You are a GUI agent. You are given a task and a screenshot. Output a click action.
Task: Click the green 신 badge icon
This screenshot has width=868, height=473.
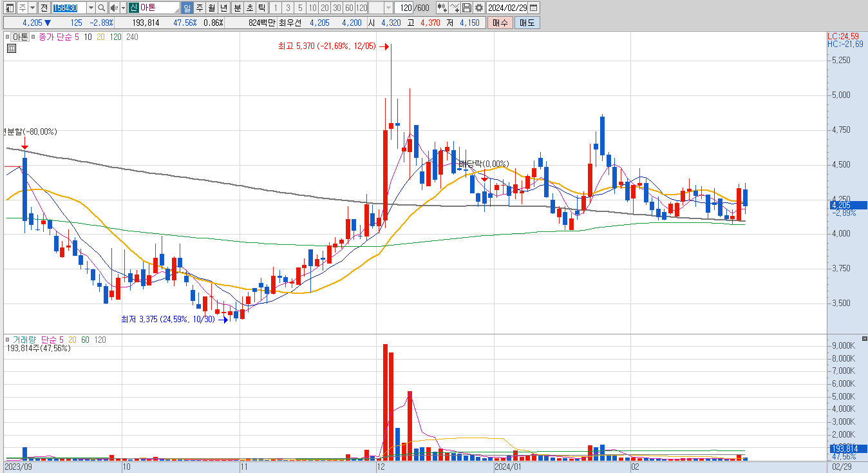pyautogui.click(x=133, y=8)
